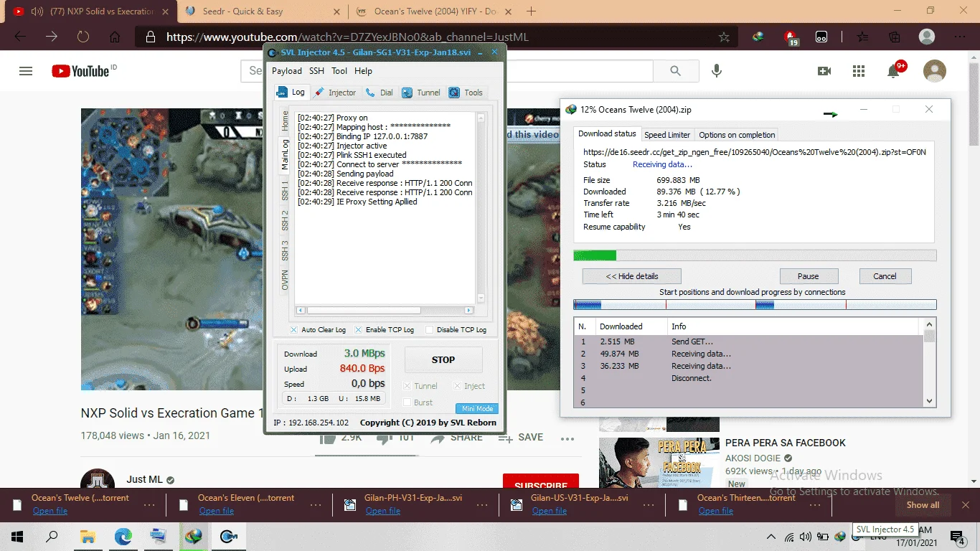The width and height of the screenshot is (980, 551).
Task: Open options for Gilan-PH-V31 svi download
Action: pos(482,504)
